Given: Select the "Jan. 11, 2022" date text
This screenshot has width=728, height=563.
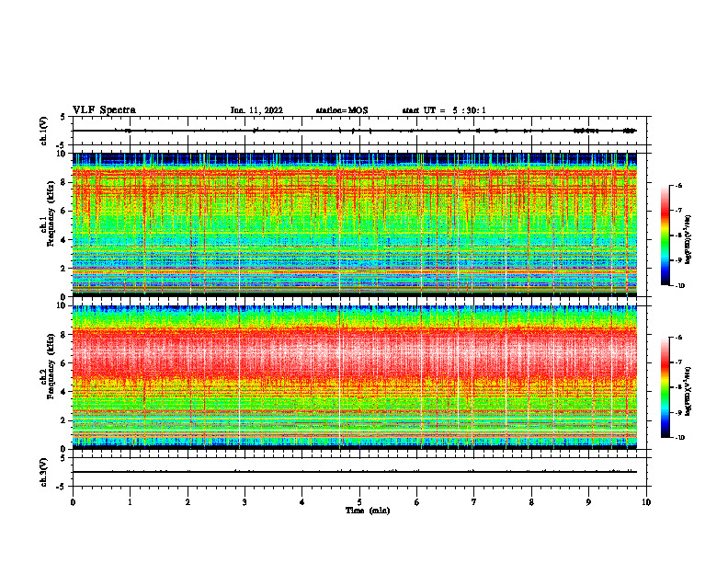Looking at the screenshot, I should [x=256, y=110].
